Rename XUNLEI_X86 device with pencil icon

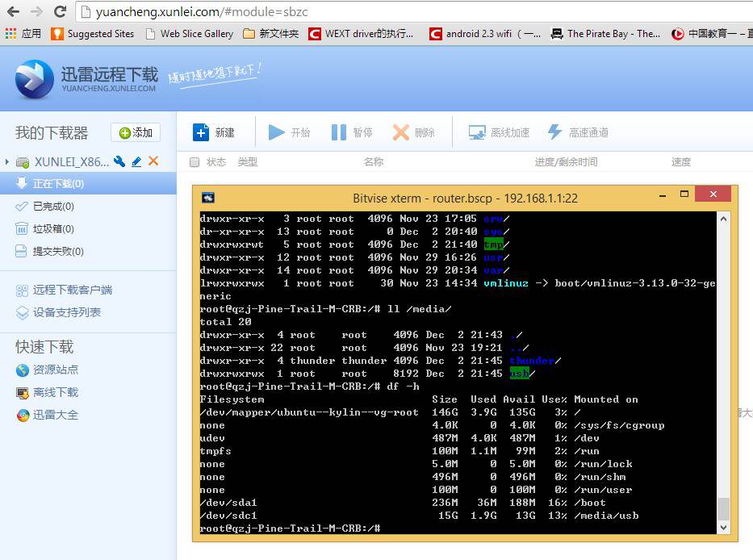[x=136, y=162]
